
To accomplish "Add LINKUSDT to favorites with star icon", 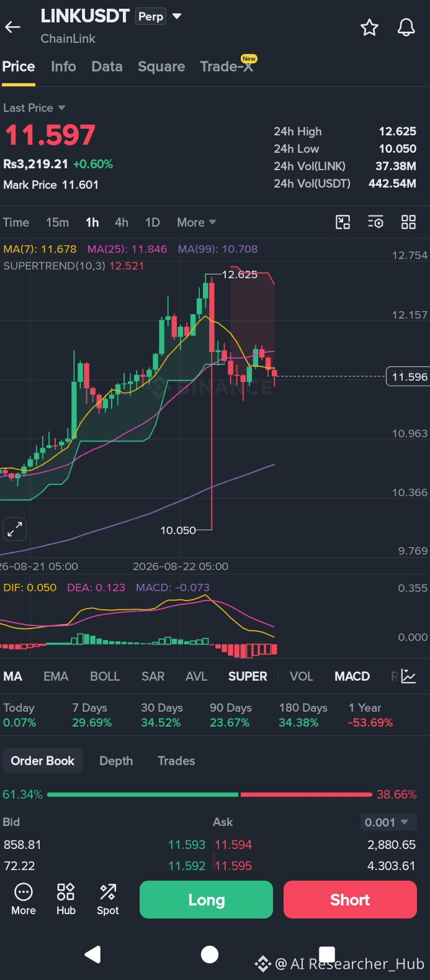I will point(369,27).
